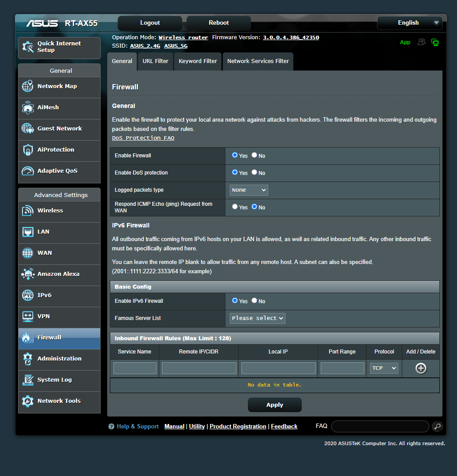Click the Administration gear icon
This screenshot has height=476, width=457.
pos(28,359)
